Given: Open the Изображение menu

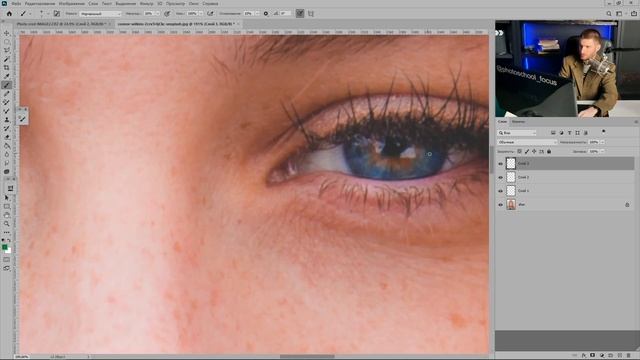Looking at the screenshot, I should coord(72,3).
